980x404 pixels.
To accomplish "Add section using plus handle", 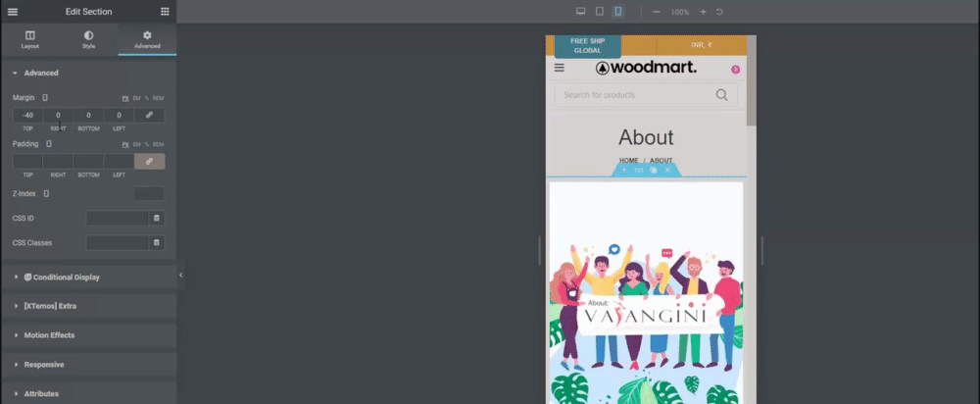I will click(623, 170).
